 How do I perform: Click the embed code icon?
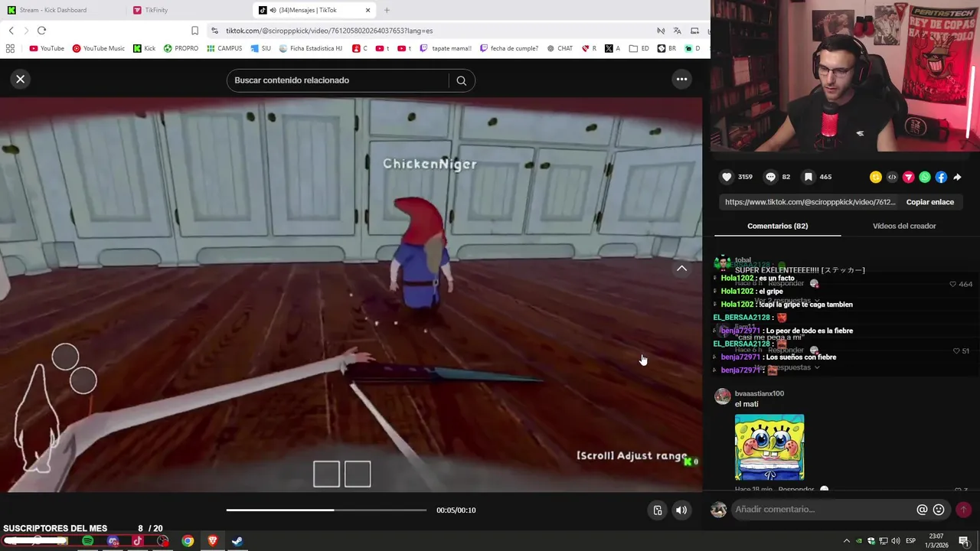[x=892, y=177]
